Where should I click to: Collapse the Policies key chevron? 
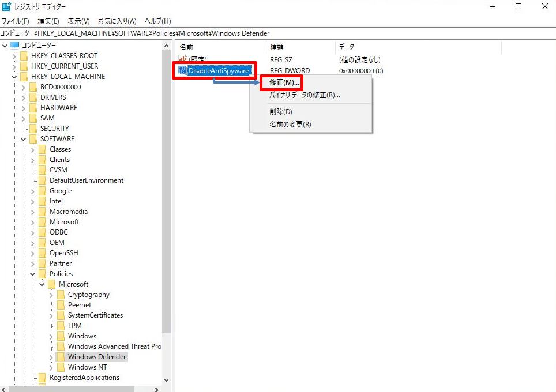33,274
